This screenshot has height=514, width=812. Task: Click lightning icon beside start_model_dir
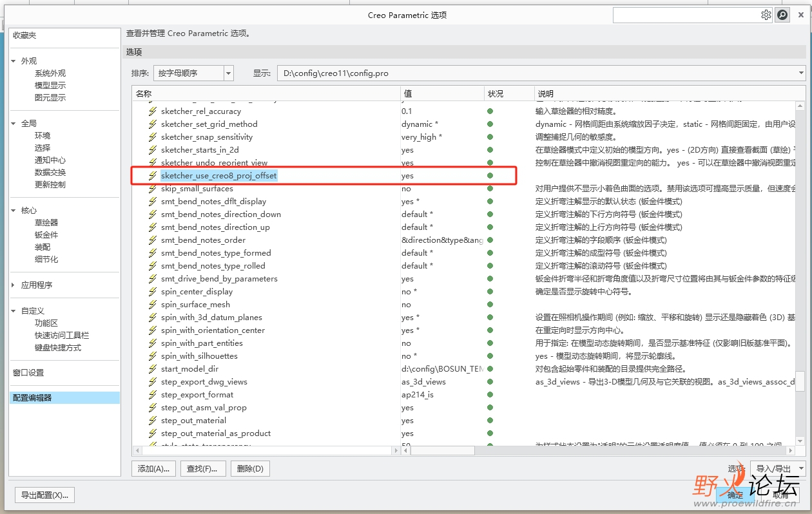[153, 369]
